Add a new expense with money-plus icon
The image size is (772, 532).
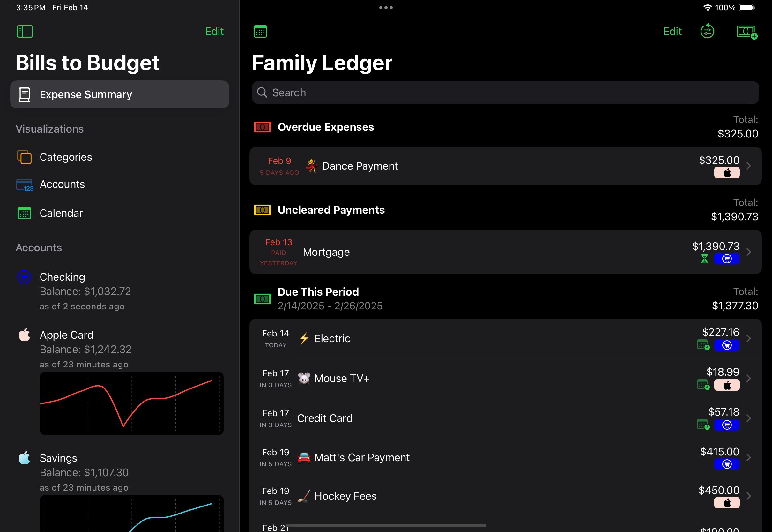pos(746,32)
